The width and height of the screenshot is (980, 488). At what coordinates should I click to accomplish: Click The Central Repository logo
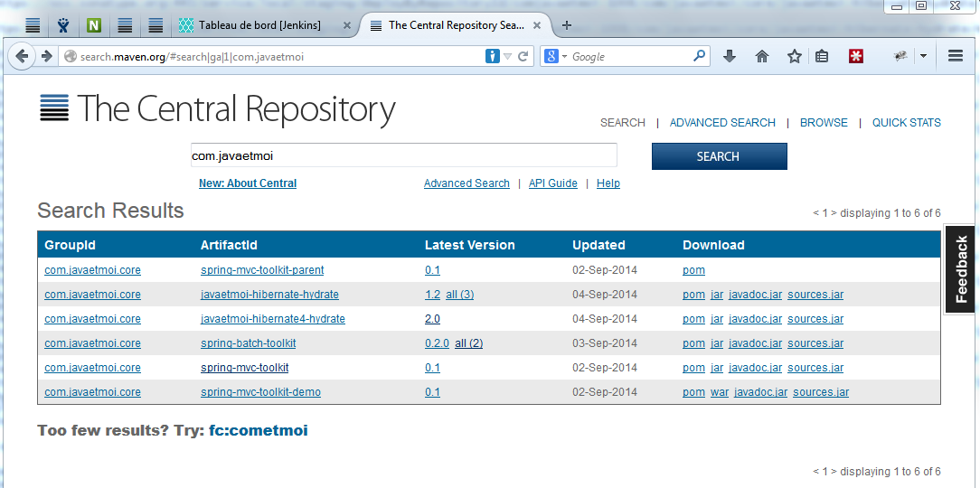click(218, 109)
